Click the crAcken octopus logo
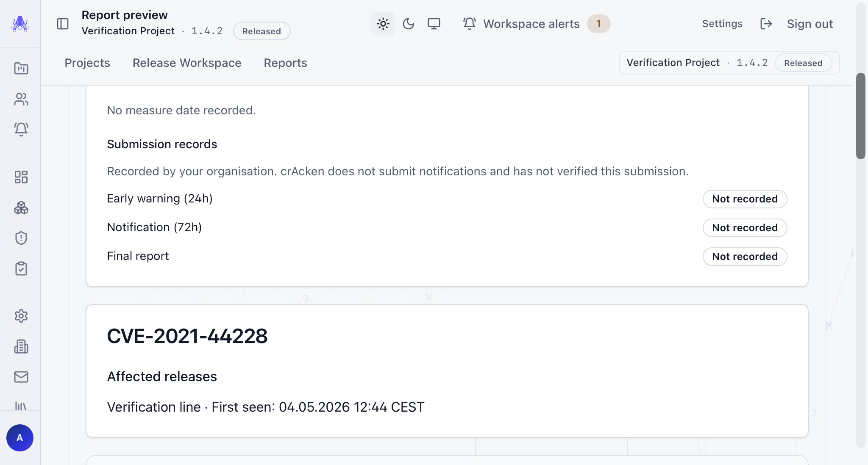 tap(20, 24)
